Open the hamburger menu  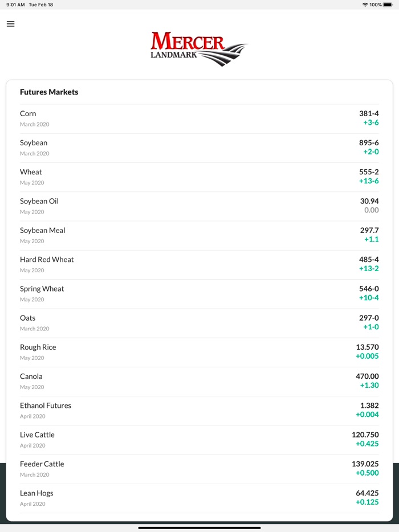tap(10, 24)
